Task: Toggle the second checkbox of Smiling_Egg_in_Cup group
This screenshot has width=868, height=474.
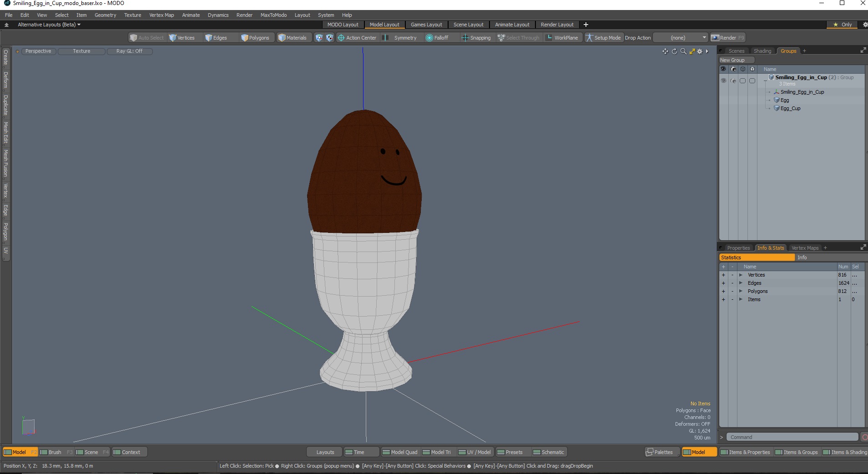Action: [752, 81]
